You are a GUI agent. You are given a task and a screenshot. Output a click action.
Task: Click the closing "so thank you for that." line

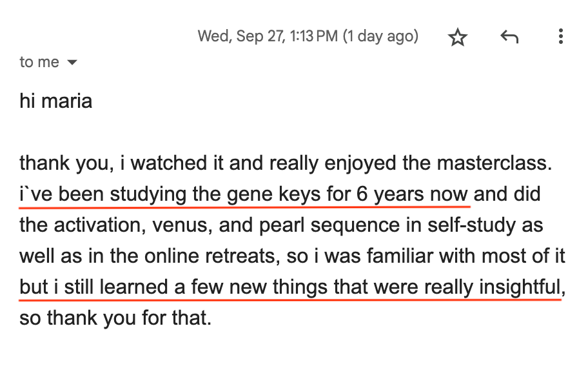pyautogui.click(x=115, y=318)
